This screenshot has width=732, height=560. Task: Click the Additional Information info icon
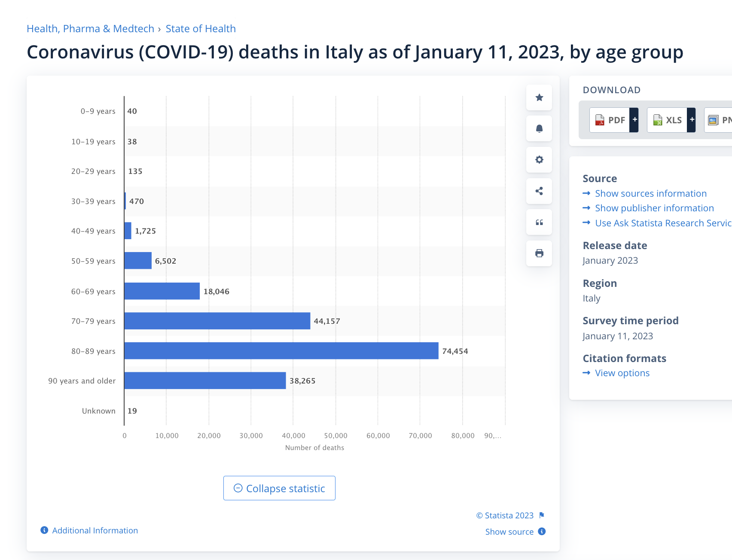44,530
